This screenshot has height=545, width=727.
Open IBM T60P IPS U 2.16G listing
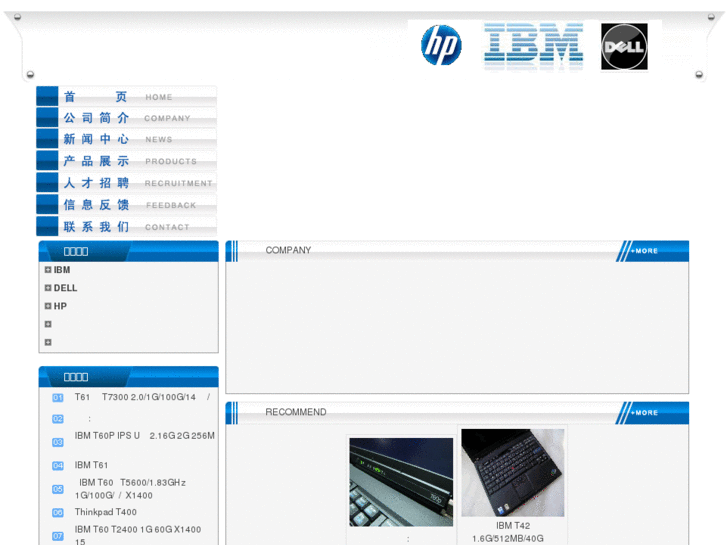pyautogui.click(x=145, y=436)
